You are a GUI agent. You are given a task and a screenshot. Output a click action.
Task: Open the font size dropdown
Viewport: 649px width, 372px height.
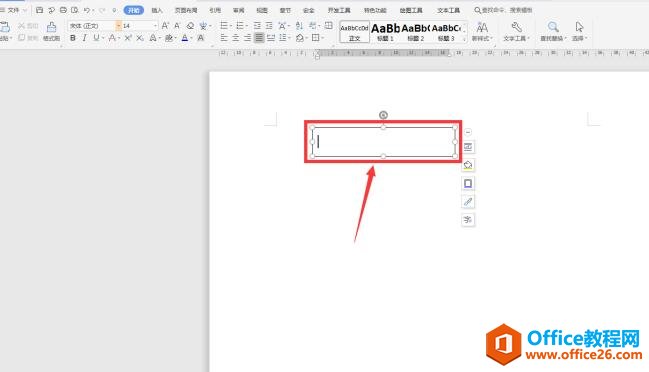[x=156, y=26]
